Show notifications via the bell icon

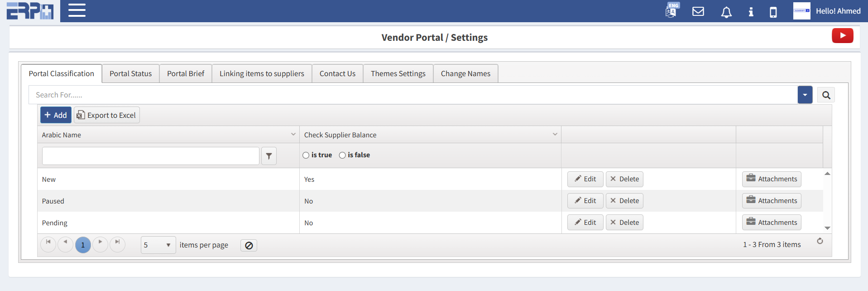(x=726, y=12)
